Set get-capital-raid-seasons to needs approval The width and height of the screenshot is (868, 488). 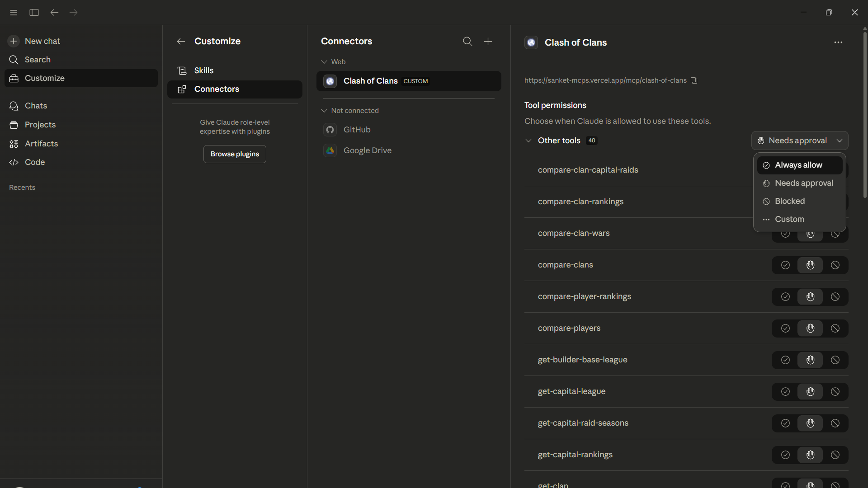(x=810, y=423)
